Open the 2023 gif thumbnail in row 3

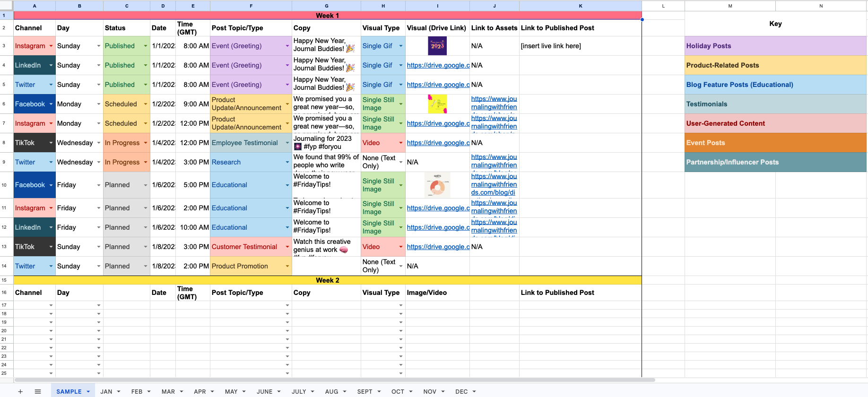click(437, 46)
